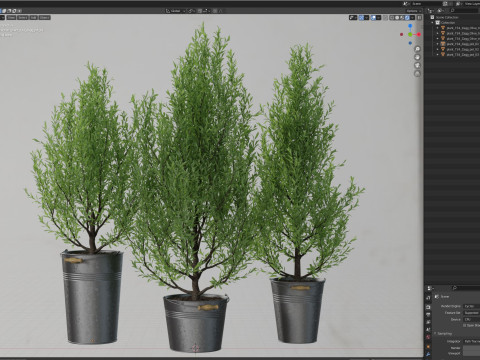Open the Global transform orientation dropdown
Screen dimensions: 480x360
pos(175,11)
